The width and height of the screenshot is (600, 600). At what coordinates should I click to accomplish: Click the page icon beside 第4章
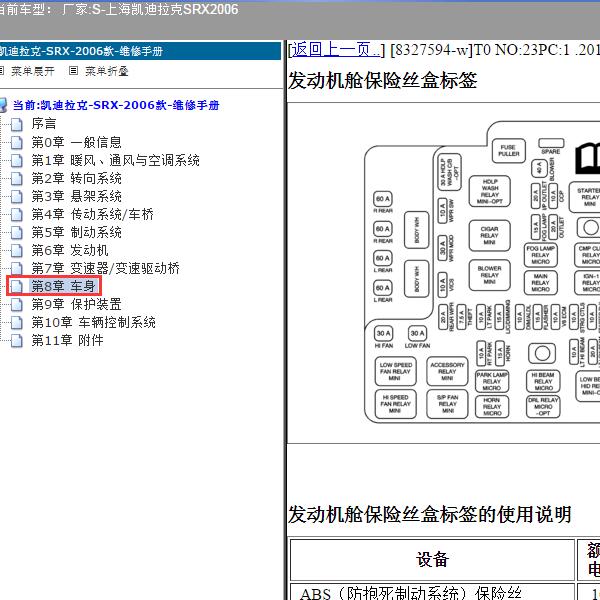pyautogui.click(x=16, y=214)
